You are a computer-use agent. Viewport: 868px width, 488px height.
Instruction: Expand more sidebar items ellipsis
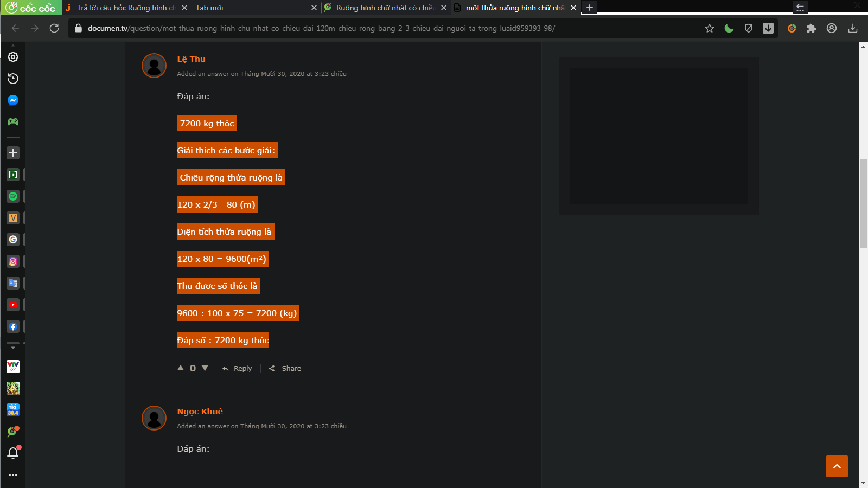pyautogui.click(x=13, y=475)
